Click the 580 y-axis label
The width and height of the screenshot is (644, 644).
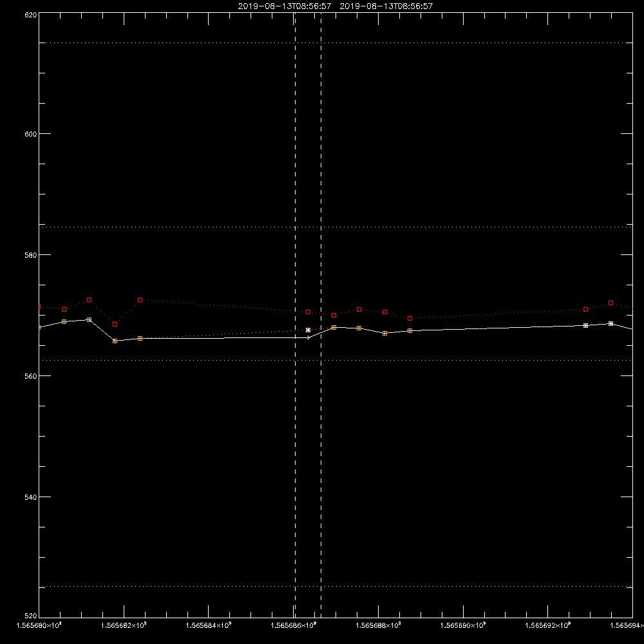click(31, 254)
